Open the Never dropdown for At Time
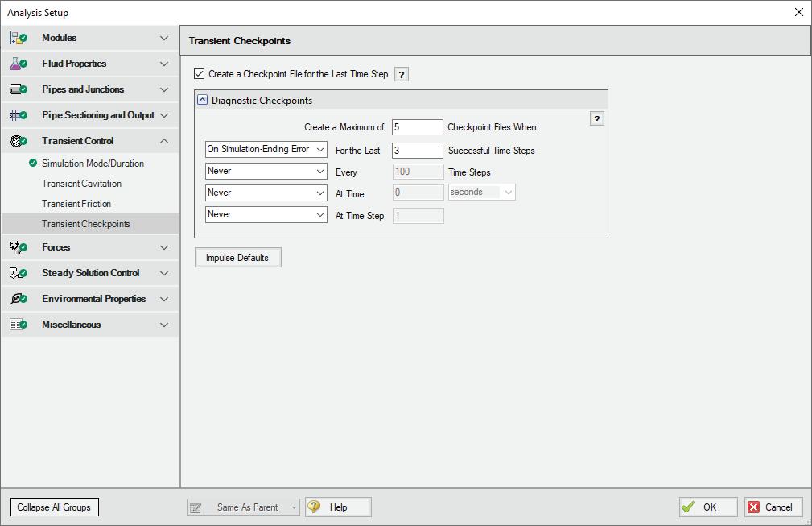This screenshot has height=526, width=812. pyautogui.click(x=266, y=193)
